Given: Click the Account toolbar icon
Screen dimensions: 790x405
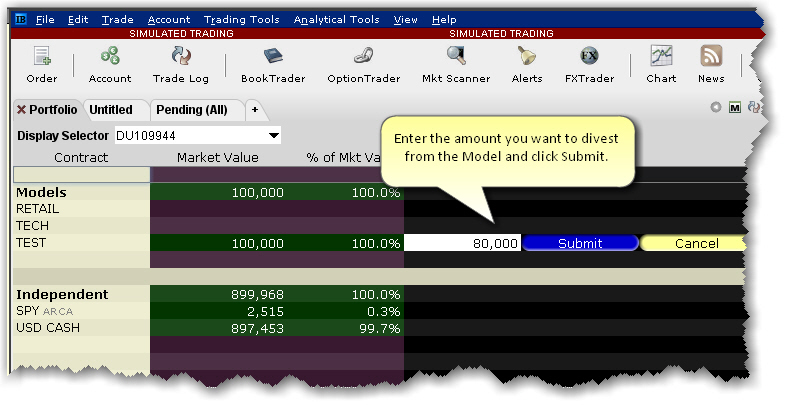Looking at the screenshot, I should pyautogui.click(x=109, y=64).
